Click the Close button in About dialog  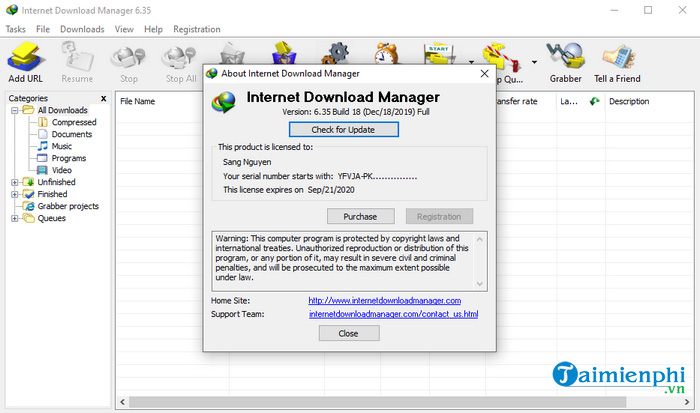[349, 334]
